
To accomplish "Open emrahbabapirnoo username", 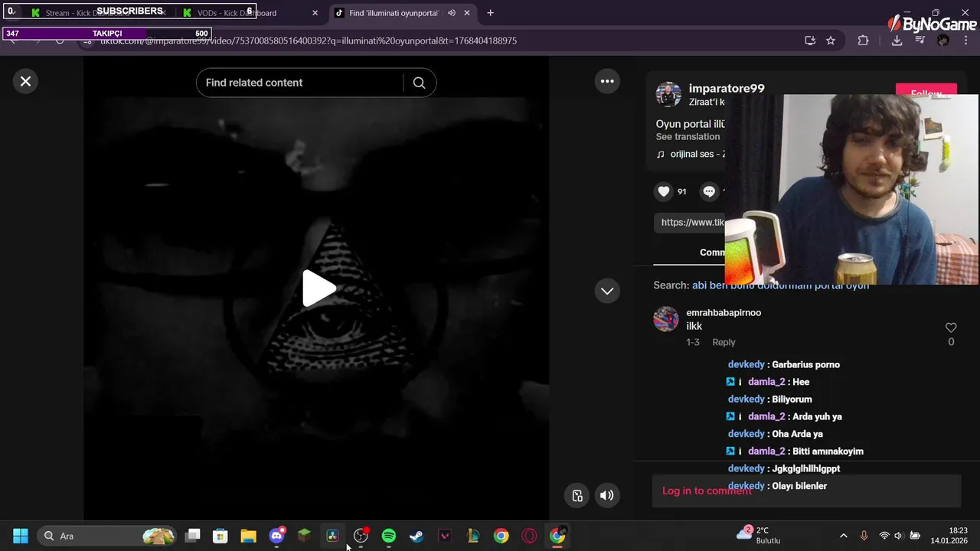I will coord(724,312).
